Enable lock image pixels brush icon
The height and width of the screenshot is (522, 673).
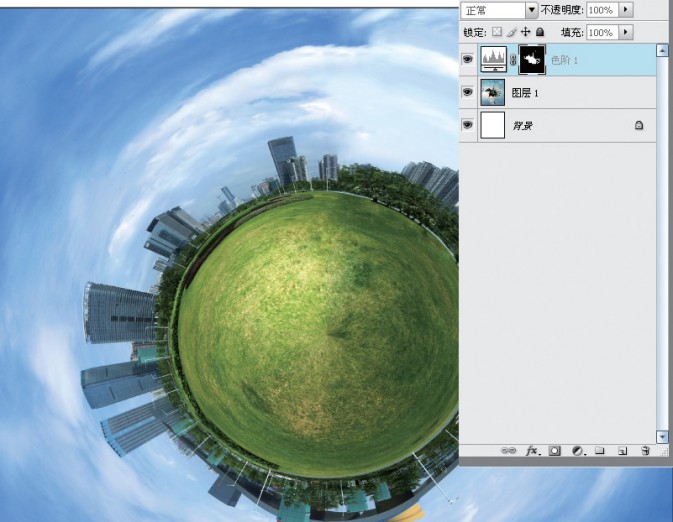point(511,32)
